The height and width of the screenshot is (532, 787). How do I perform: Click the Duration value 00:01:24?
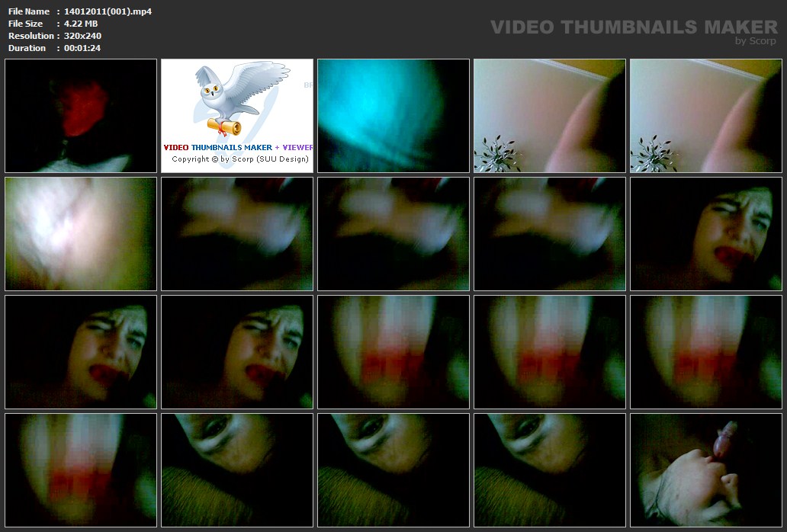coord(82,48)
